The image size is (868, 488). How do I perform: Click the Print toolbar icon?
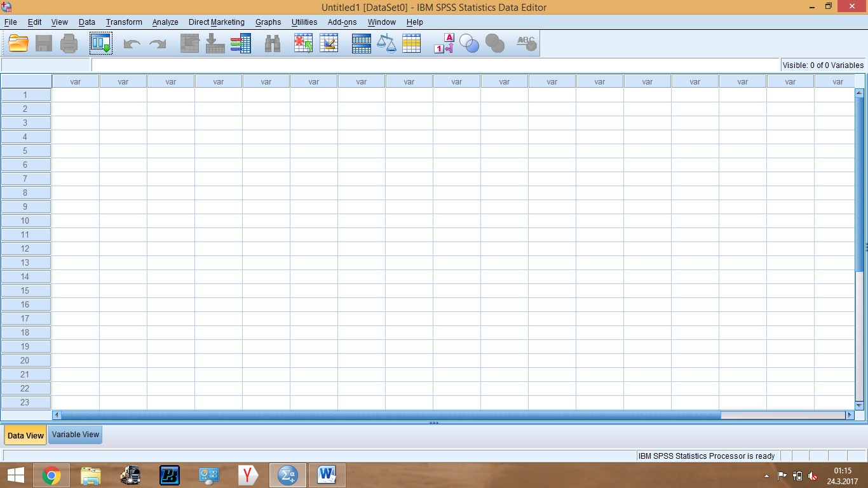click(69, 43)
